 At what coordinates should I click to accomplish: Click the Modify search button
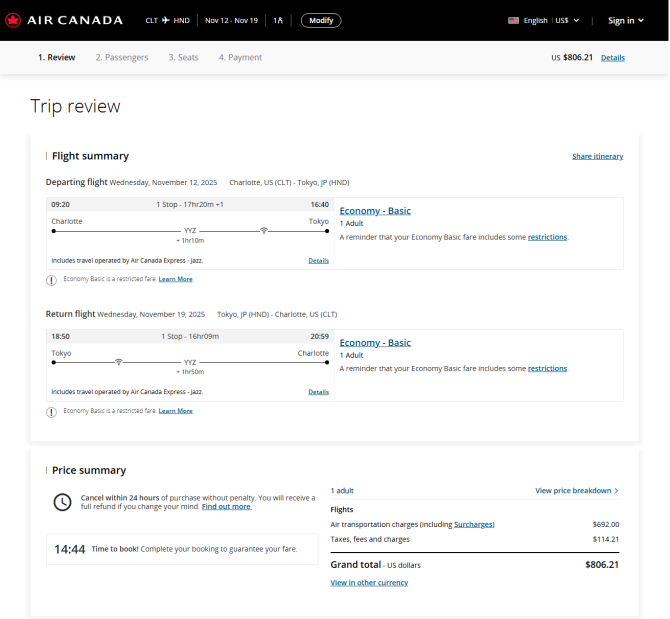(321, 20)
